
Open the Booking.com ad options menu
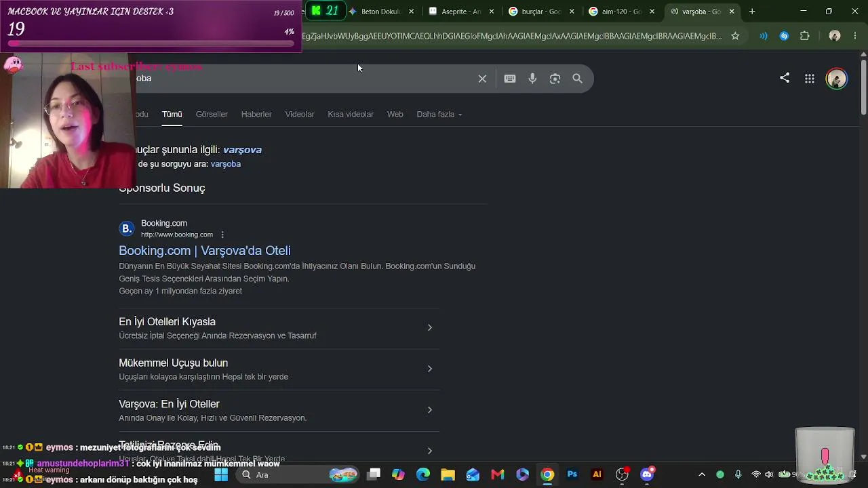coord(222,235)
